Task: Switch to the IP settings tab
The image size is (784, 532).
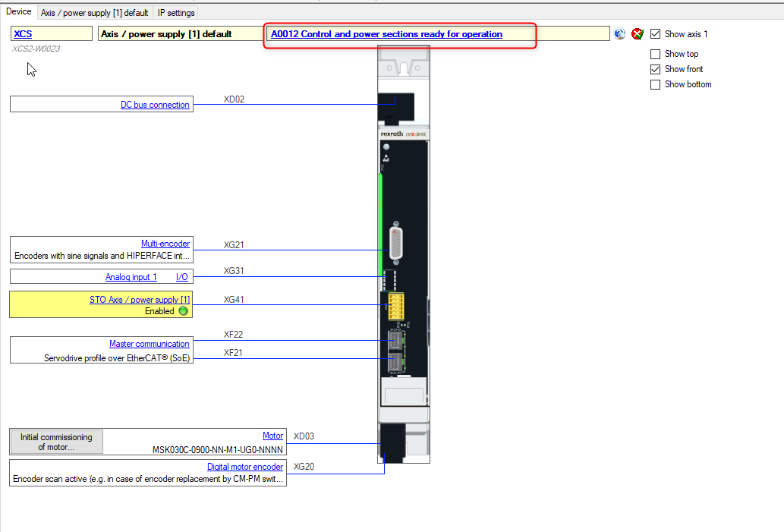Action: pos(176,13)
